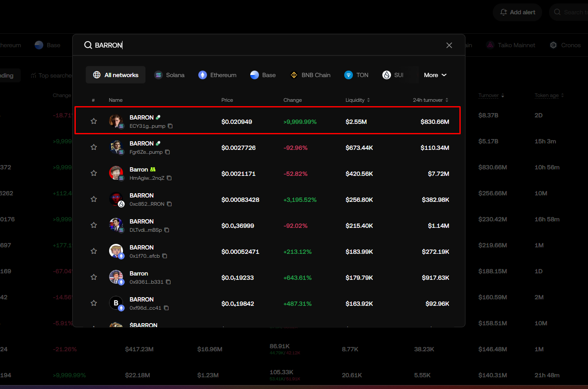This screenshot has height=389, width=588.
Task: Star the Barron HmAgiw...2nqZ token
Action: coord(94,173)
